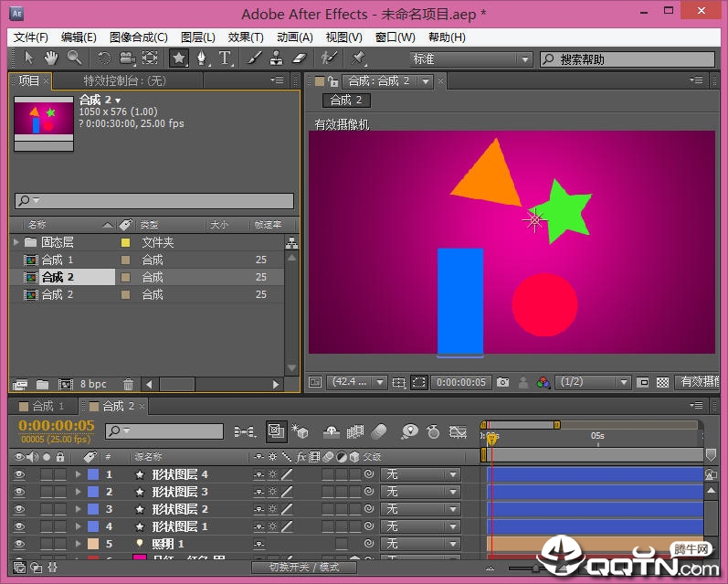The width and height of the screenshot is (728, 584).
Task: Open the 标准 workspace dropdown
Action: click(469, 59)
